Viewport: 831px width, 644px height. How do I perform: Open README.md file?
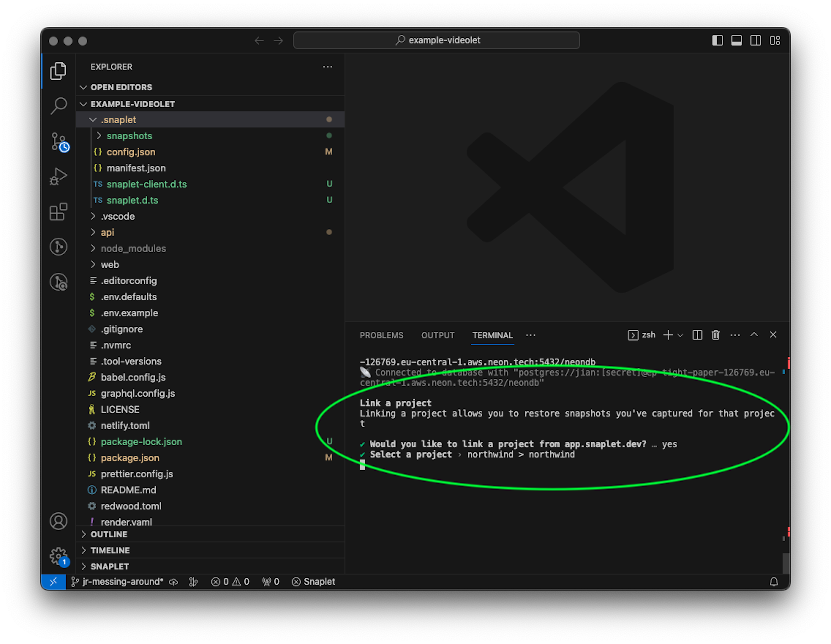click(x=210, y=490)
